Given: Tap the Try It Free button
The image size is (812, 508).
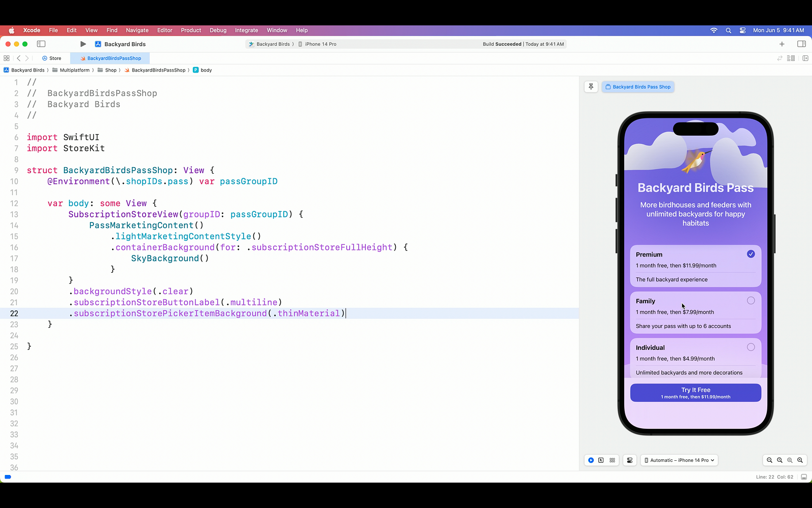Looking at the screenshot, I should pos(696,393).
